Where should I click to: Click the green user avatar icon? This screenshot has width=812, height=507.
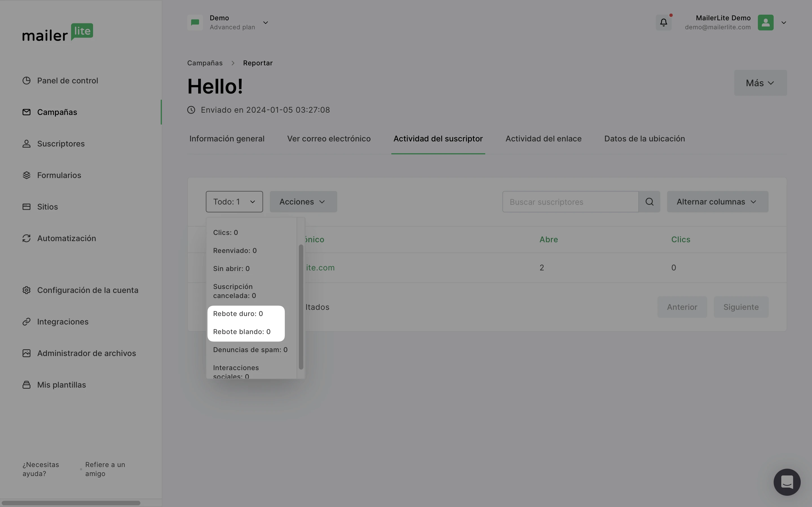pyautogui.click(x=765, y=23)
